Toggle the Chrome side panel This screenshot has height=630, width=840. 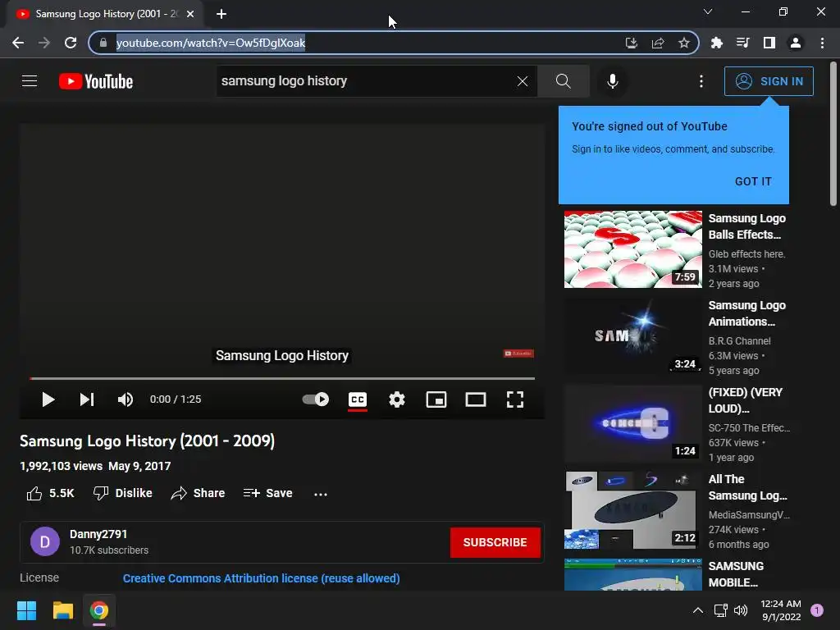point(769,43)
